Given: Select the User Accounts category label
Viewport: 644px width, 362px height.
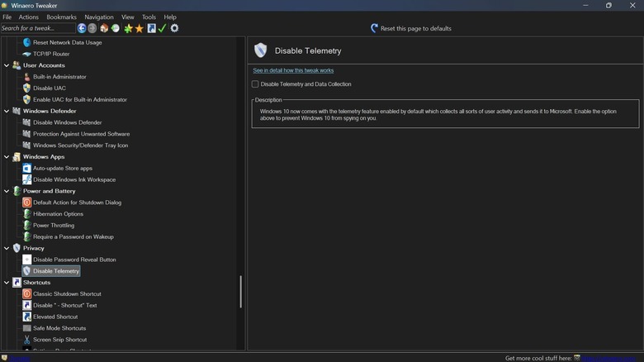Looking at the screenshot, I should click(x=44, y=65).
